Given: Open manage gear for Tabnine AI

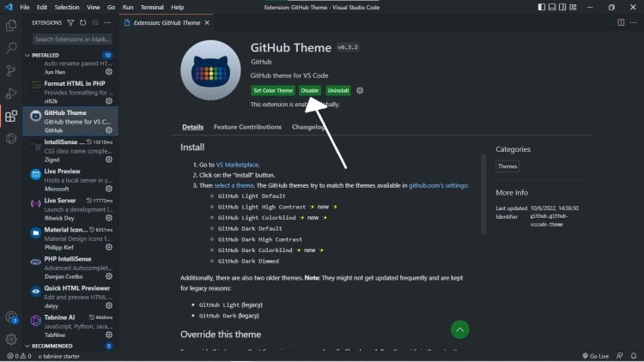Looking at the screenshot, I should (x=109, y=335).
